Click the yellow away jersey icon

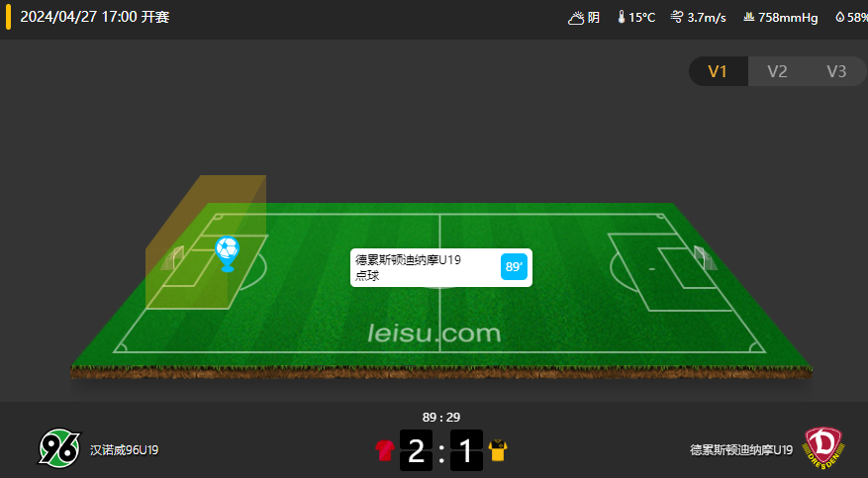pyautogui.click(x=498, y=450)
